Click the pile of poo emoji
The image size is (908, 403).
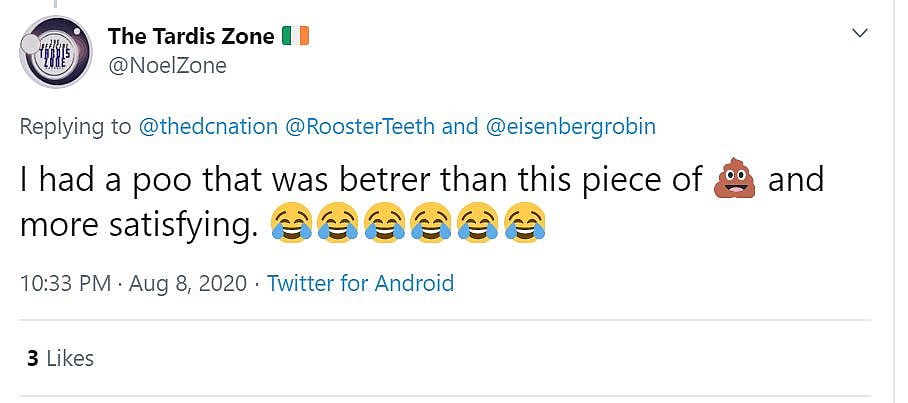point(733,181)
